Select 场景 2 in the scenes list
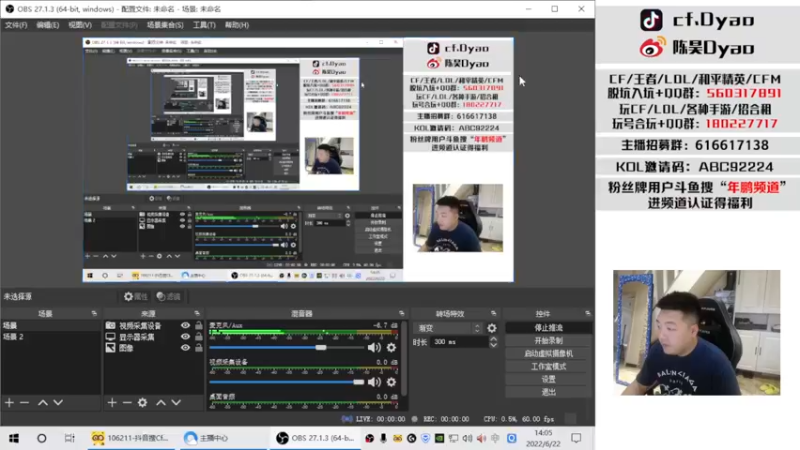 51,337
